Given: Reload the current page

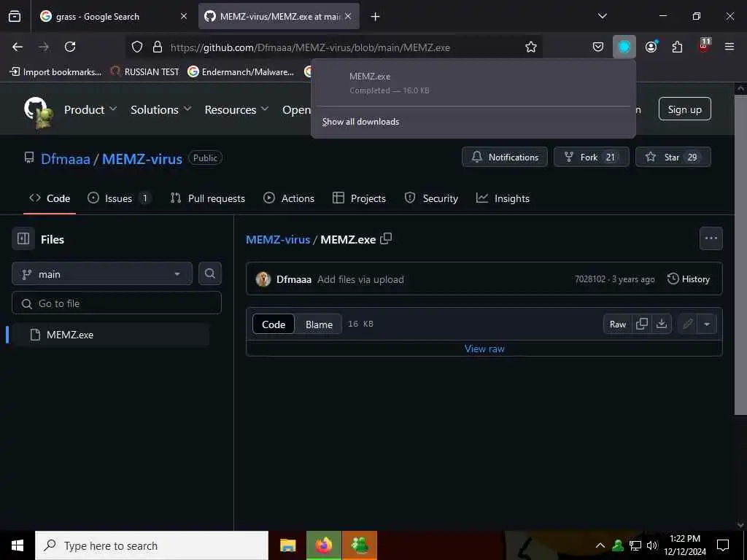Looking at the screenshot, I should coord(70,47).
